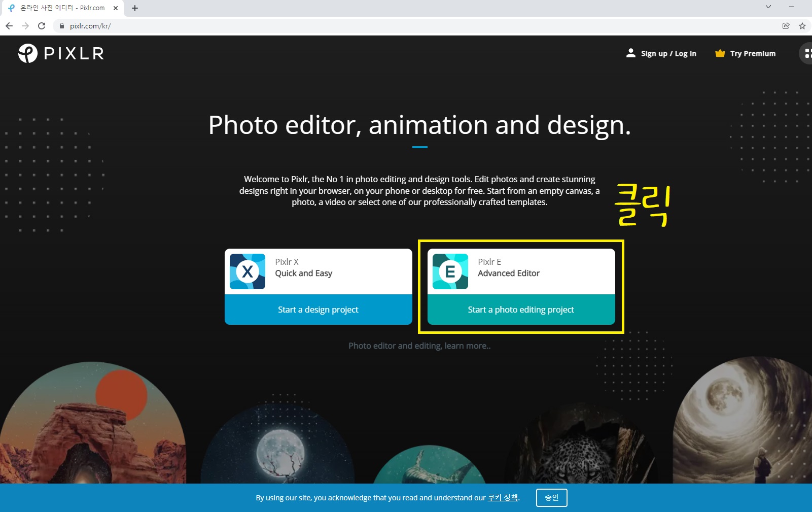Image resolution: width=812 pixels, height=512 pixels.
Task: Bookmark this page with star
Action: (x=802, y=26)
